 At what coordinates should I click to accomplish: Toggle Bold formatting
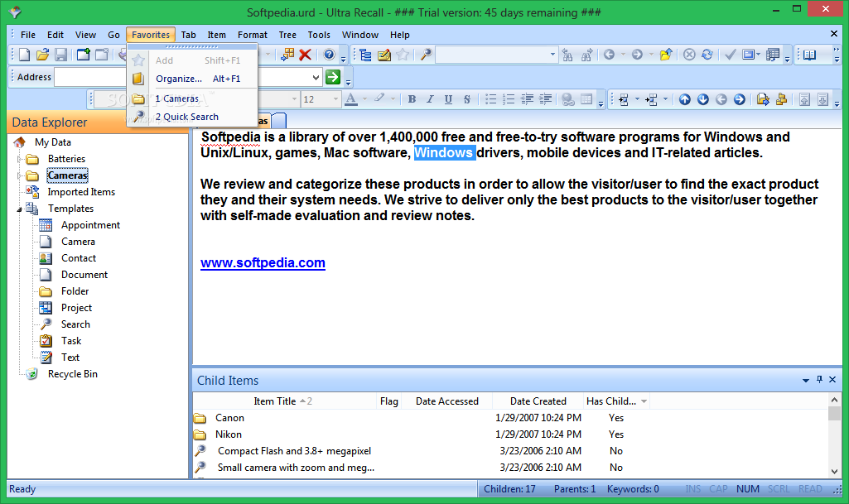point(412,99)
